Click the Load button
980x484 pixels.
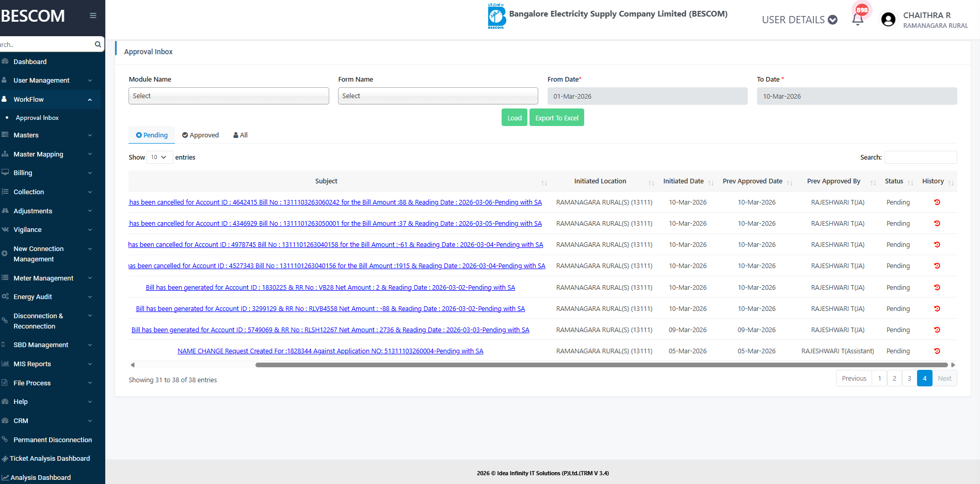point(514,118)
